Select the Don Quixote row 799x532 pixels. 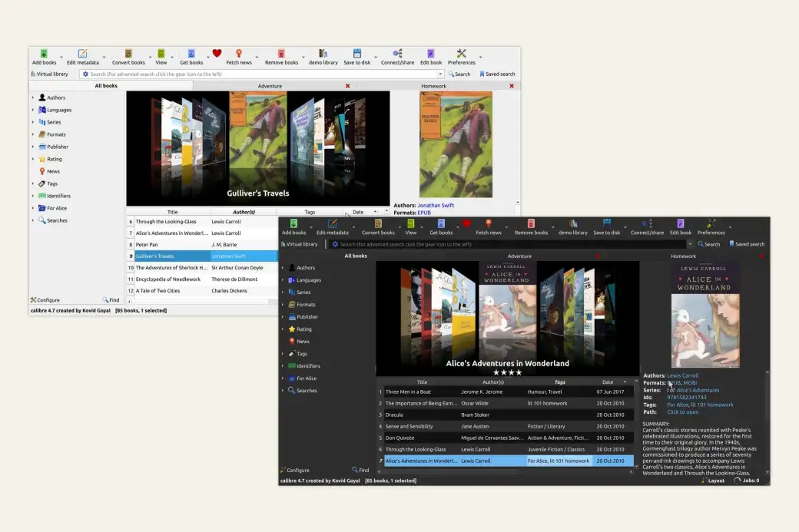pyautogui.click(x=506, y=438)
